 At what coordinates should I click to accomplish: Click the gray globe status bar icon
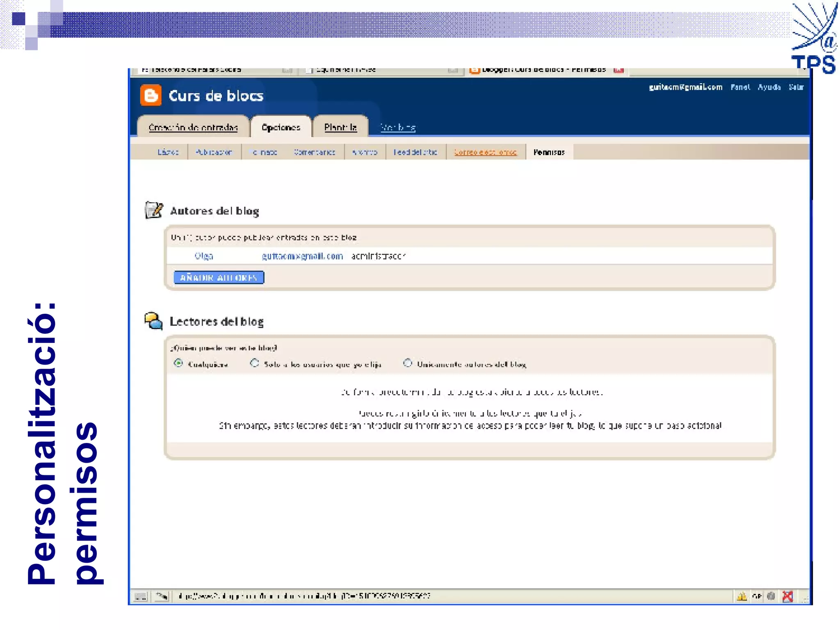(x=771, y=596)
